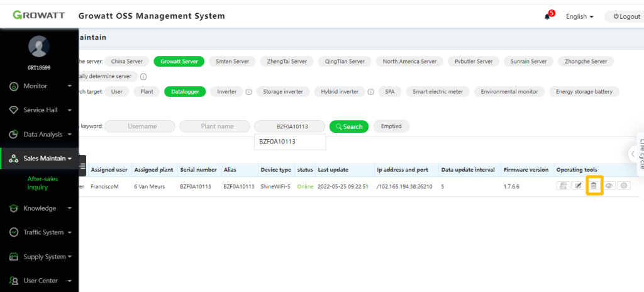Click the first operating tool icon for BZF0A10113
This screenshot has height=292, width=644.
pyautogui.click(x=563, y=186)
